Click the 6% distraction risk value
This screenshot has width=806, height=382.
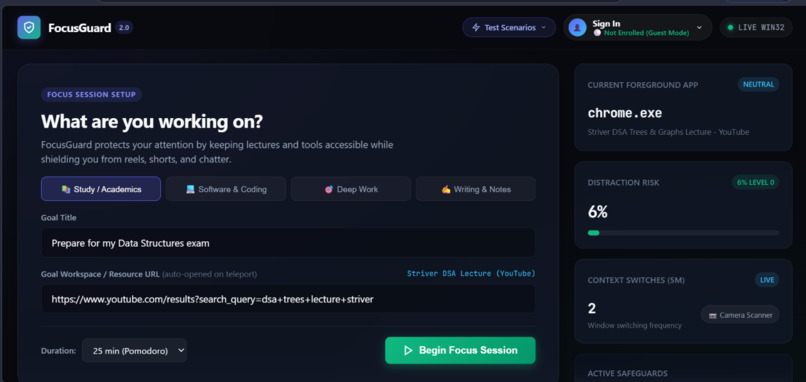[597, 212]
